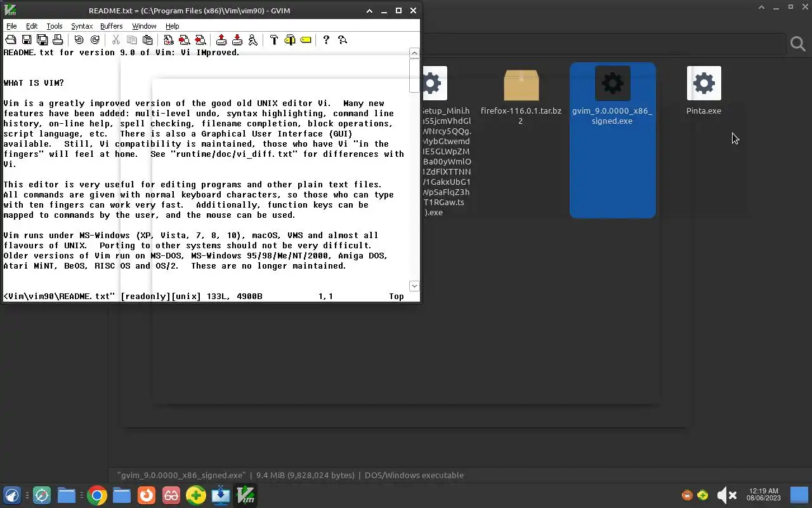Load a session using the toolbar icon

point(221,40)
